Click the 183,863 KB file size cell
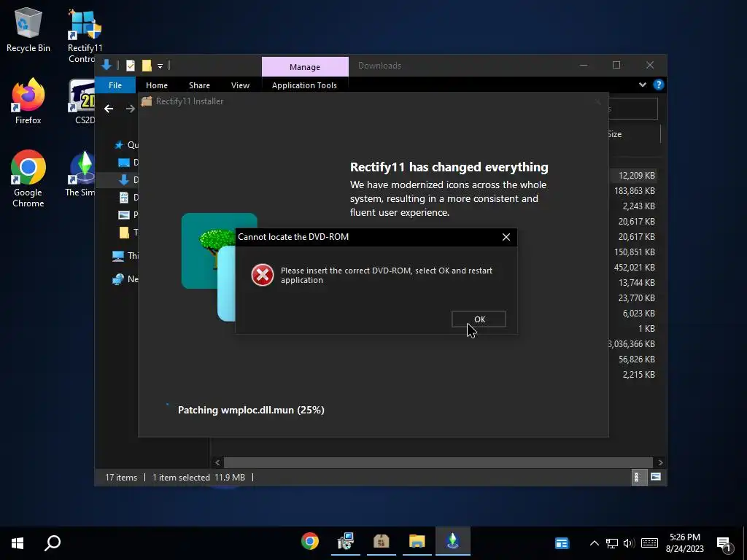Viewport: 747px width, 560px height. coord(635,191)
